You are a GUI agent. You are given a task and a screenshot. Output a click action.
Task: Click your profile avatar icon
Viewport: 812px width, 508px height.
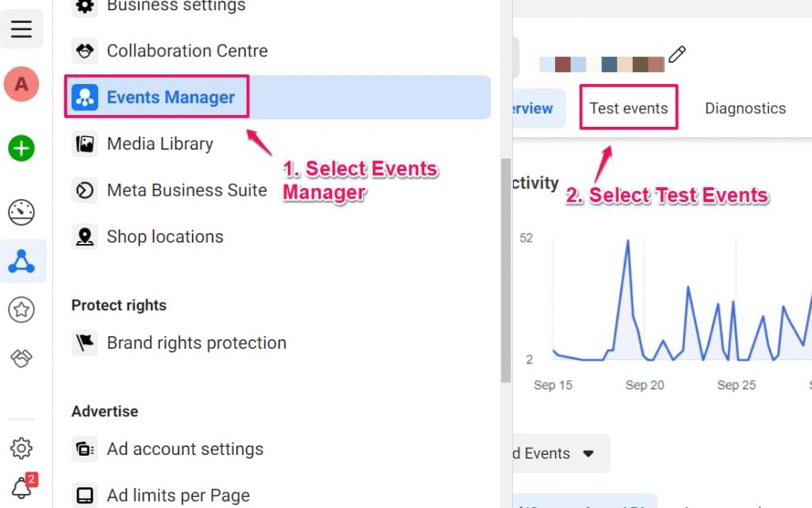21,83
